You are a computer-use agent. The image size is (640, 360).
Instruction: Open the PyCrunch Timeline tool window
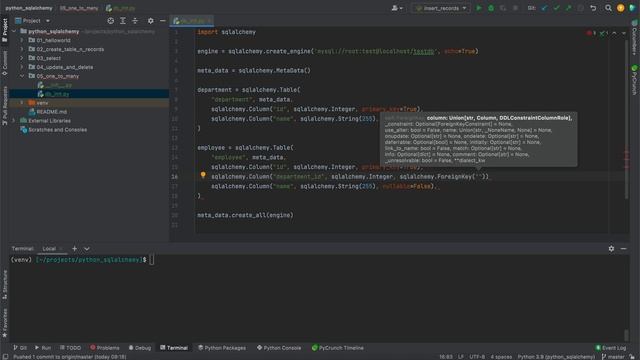[338, 348]
